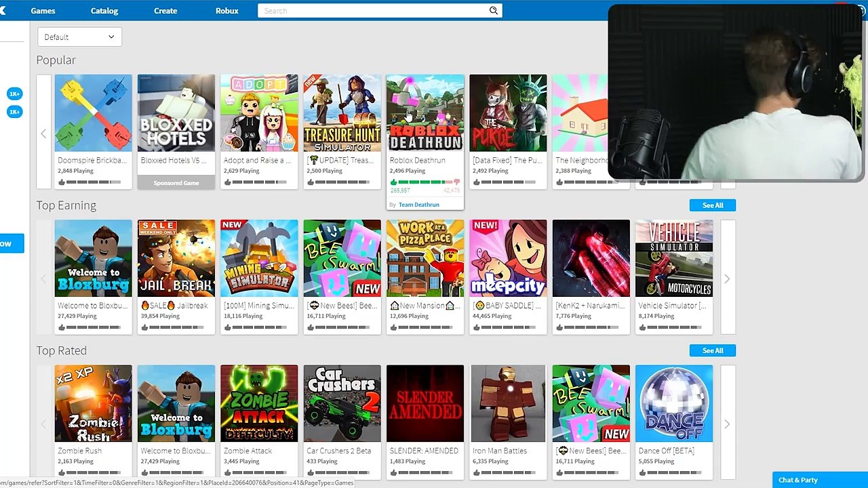Open The Purge game thumbnail
868x488 pixels.
(508, 113)
